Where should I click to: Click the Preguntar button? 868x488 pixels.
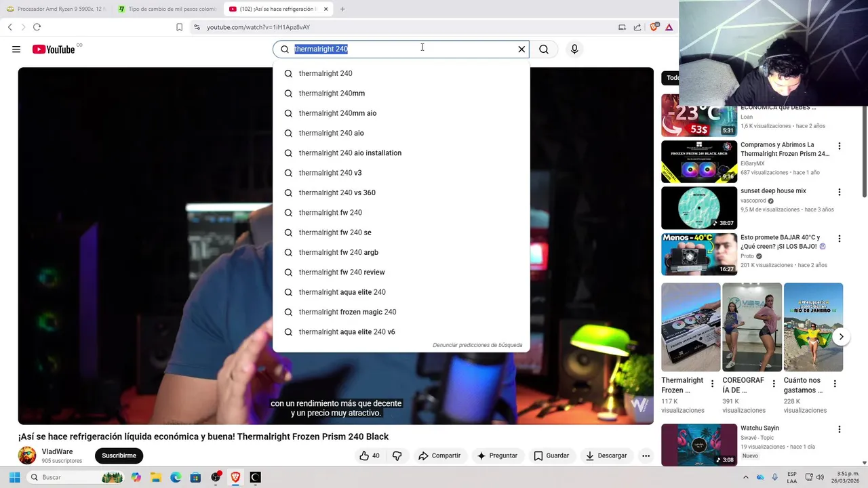pos(497,455)
